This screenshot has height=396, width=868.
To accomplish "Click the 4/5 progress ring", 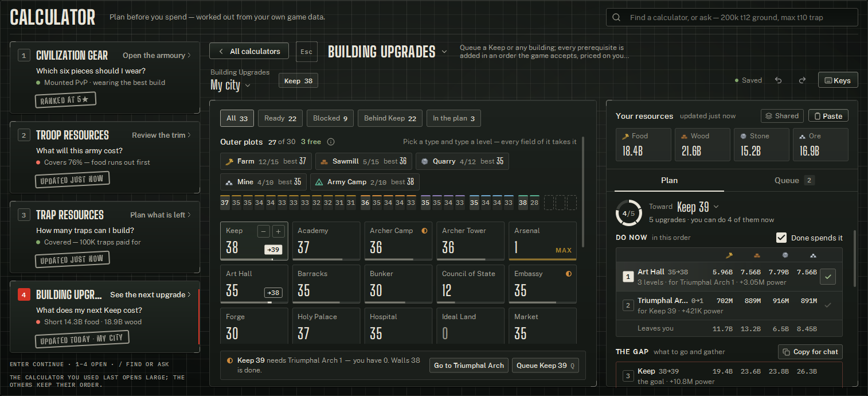I will (x=628, y=213).
